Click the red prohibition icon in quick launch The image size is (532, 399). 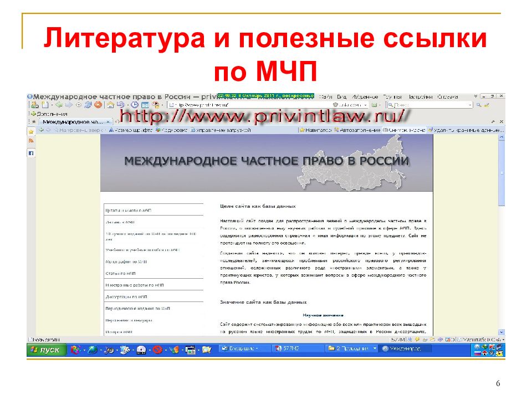pos(157,350)
